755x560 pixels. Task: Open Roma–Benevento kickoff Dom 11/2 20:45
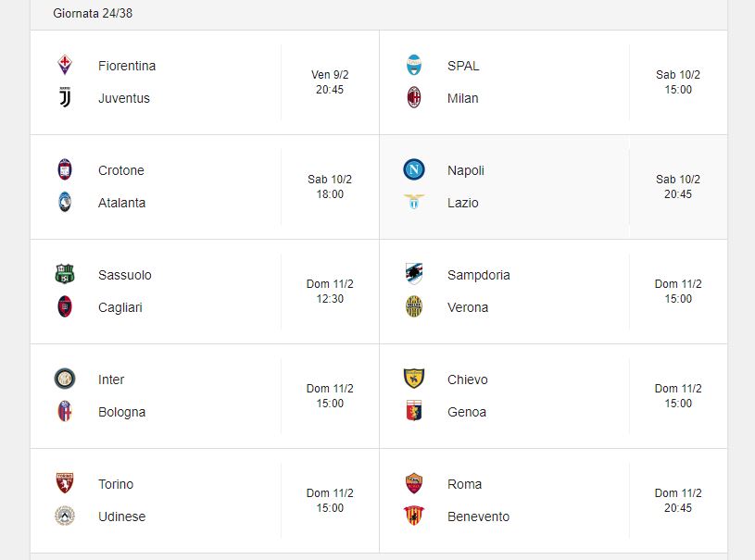coord(678,501)
